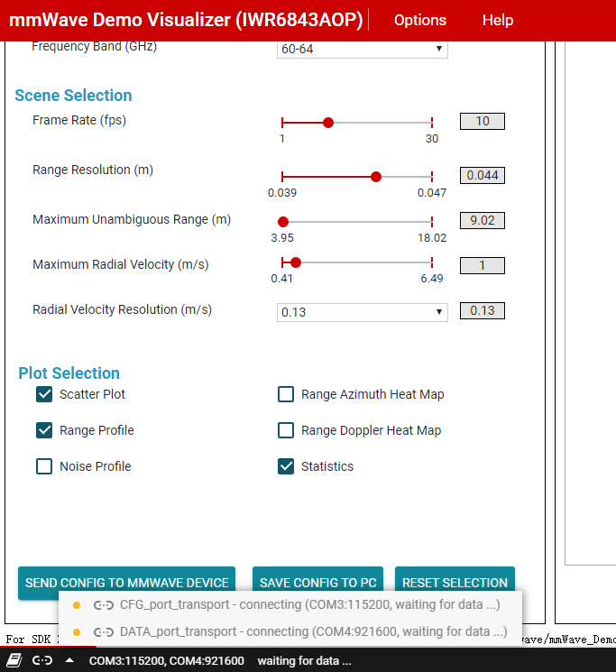
Task: Open the Help menu
Action: [497, 20]
